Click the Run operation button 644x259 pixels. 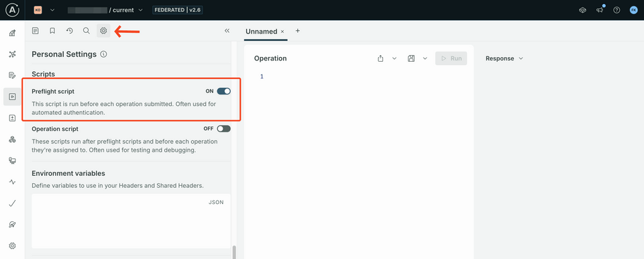[x=451, y=58]
